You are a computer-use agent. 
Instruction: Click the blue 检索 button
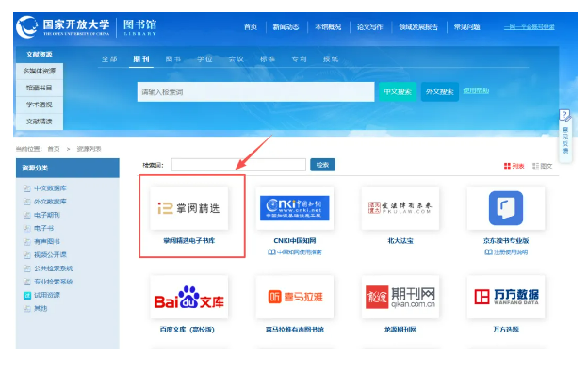click(x=322, y=165)
